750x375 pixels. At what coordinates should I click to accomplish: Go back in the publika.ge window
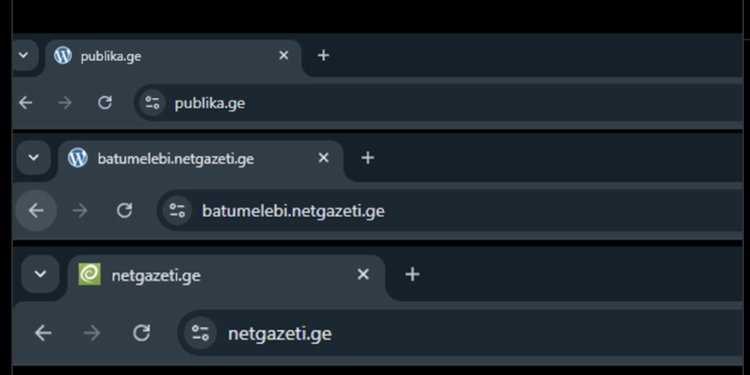click(25, 103)
